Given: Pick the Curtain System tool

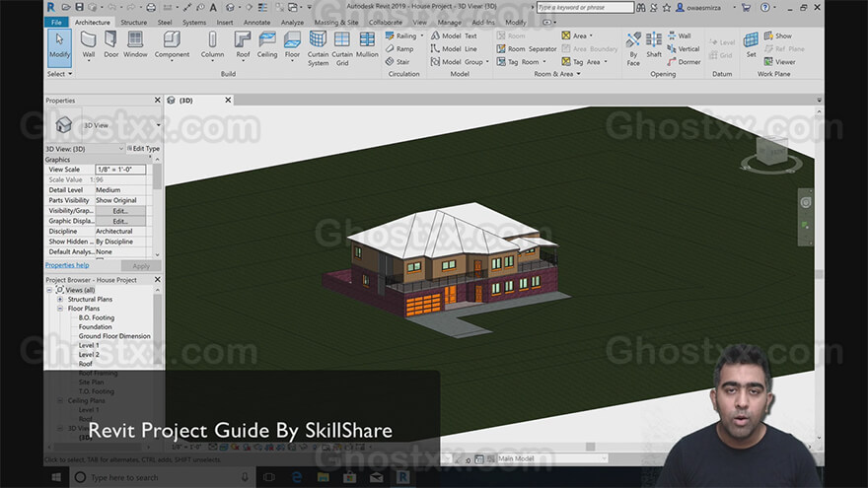Looking at the screenshot, I should pos(318,48).
